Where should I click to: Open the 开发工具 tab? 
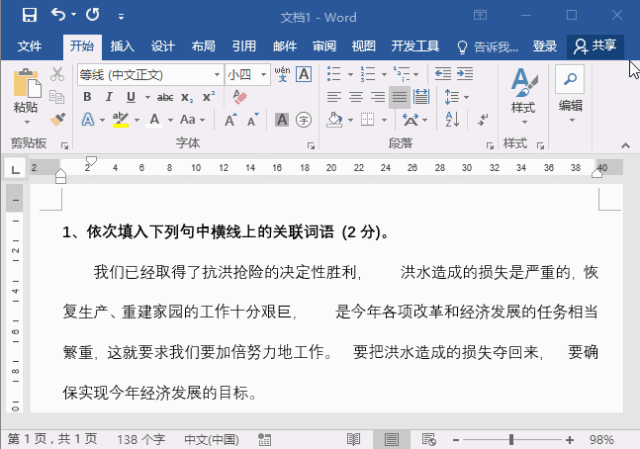click(x=415, y=46)
